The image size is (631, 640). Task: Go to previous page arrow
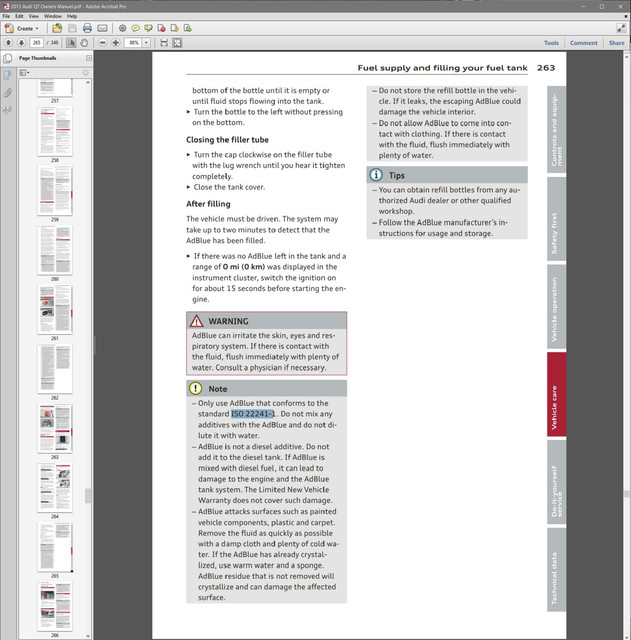[9, 42]
